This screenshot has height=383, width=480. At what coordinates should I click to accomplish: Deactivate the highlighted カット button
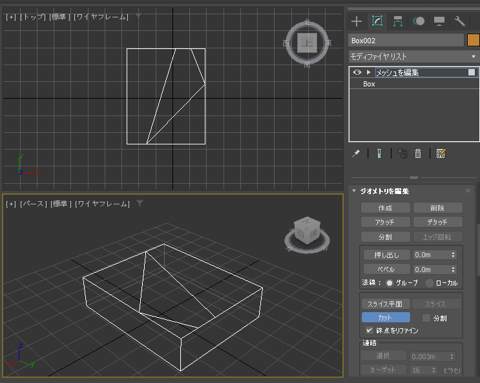[386, 318]
